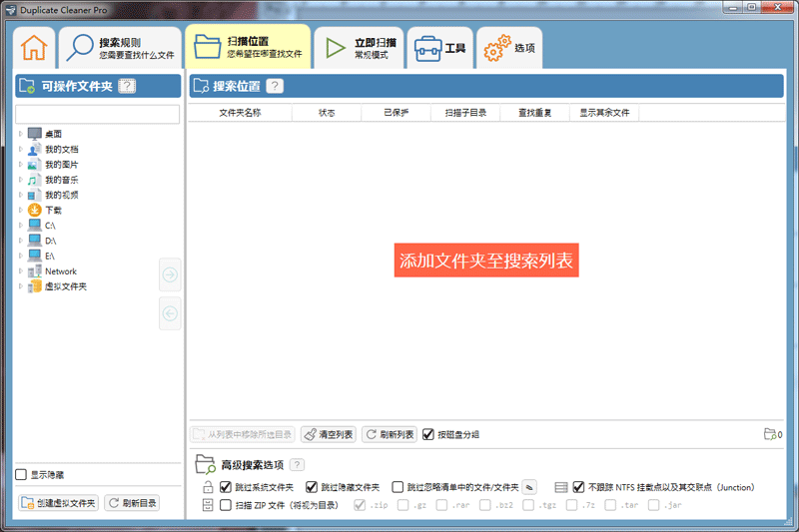Screen dimensions: 799x532
Task: Select the 我的图片 folder icon
Action: 35,165
